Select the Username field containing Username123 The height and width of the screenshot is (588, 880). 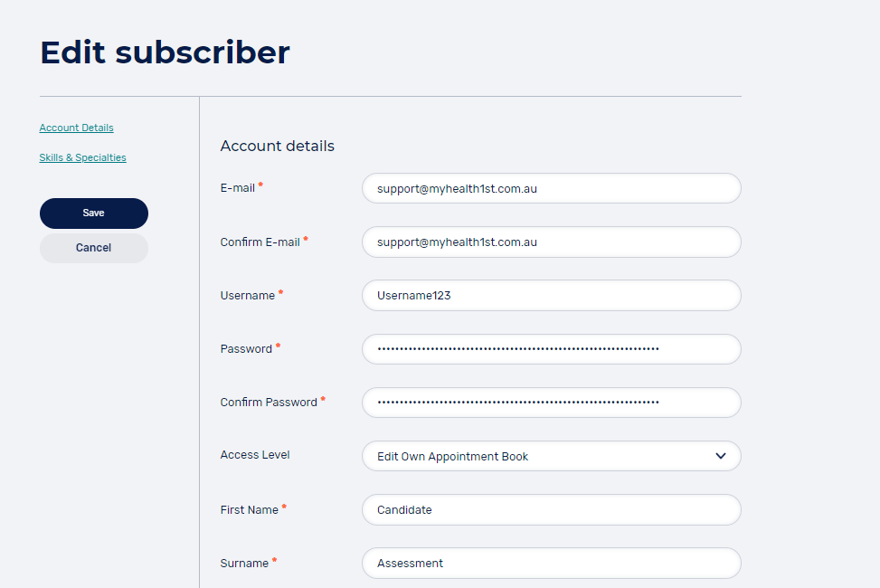click(552, 296)
